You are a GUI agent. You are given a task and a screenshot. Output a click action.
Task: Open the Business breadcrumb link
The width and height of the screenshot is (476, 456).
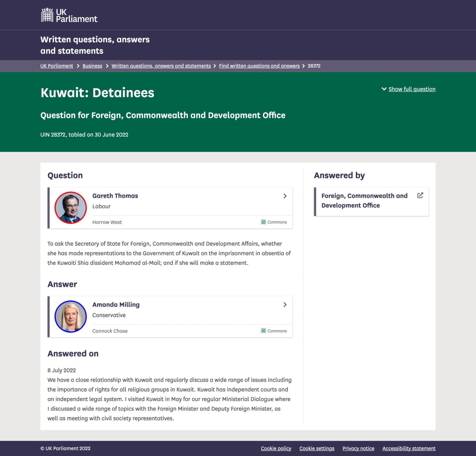coord(92,66)
